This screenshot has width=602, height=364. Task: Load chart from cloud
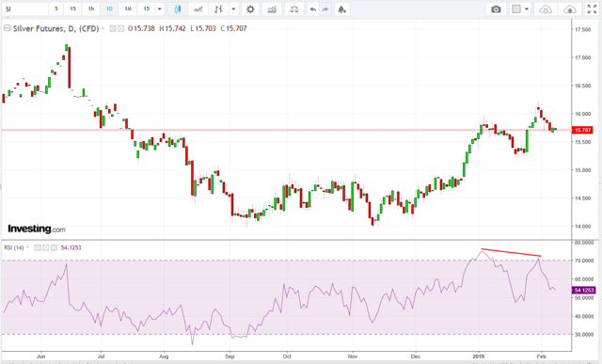[x=546, y=8]
